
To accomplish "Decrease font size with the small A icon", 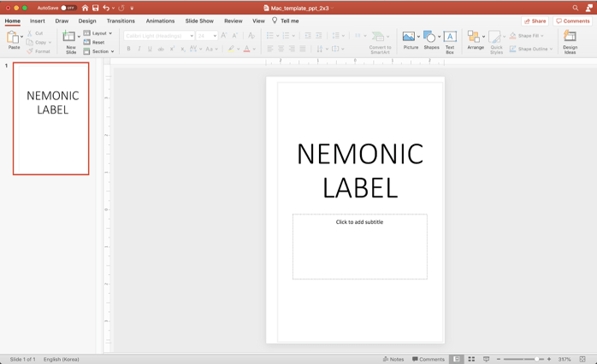I will [235, 35].
